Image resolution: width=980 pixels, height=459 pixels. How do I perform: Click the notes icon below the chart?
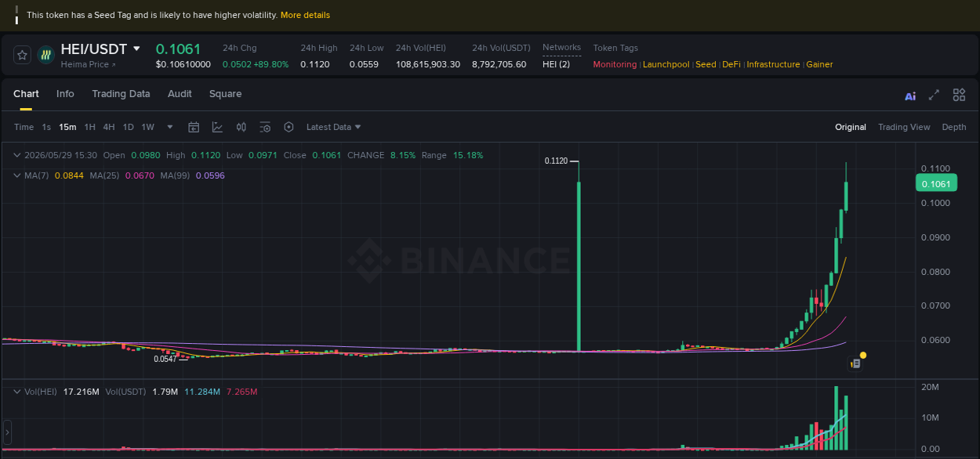[855, 364]
